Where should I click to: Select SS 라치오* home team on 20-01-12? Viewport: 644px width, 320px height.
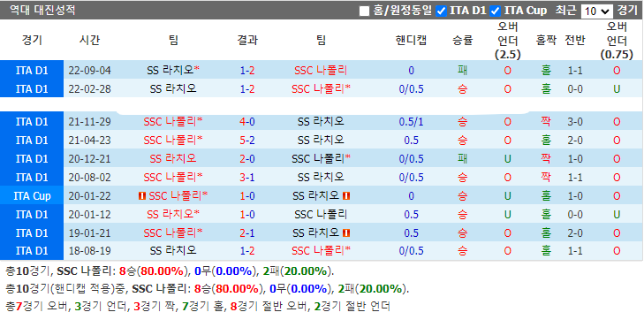[x=173, y=215]
